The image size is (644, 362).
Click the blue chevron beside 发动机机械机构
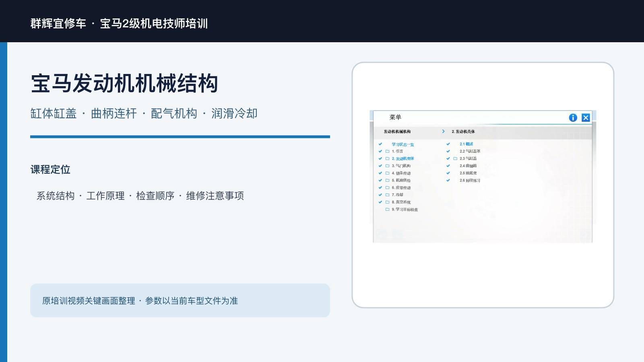pyautogui.click(x=443, y=132)
